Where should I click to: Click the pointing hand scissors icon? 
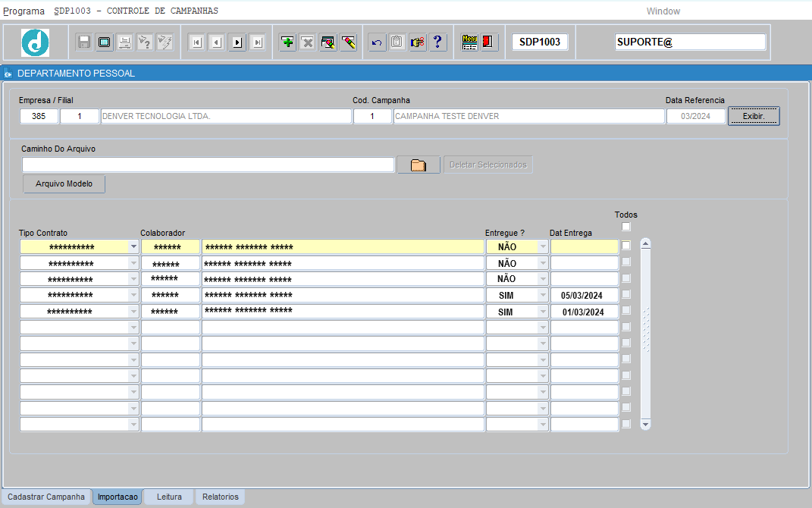click(418, 42)
